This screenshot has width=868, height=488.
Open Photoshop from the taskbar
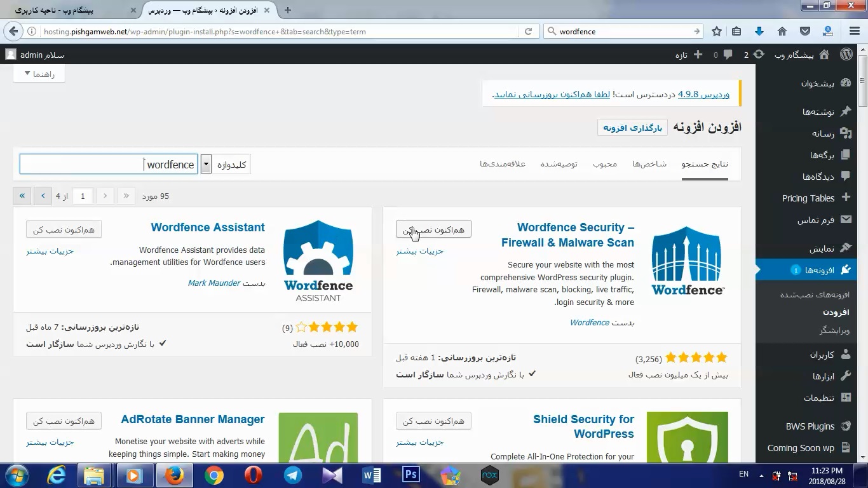[x=411, y=475]
